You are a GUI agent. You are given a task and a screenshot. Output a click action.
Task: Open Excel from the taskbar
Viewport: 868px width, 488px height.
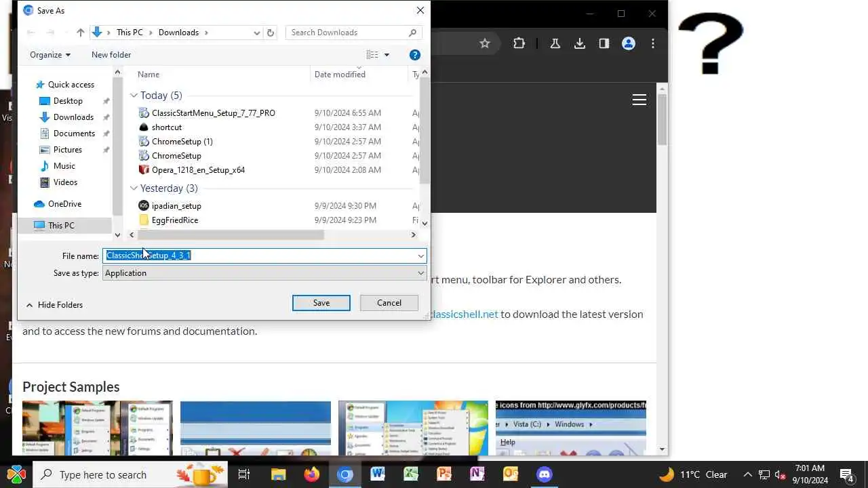click(x=411, y=474)
